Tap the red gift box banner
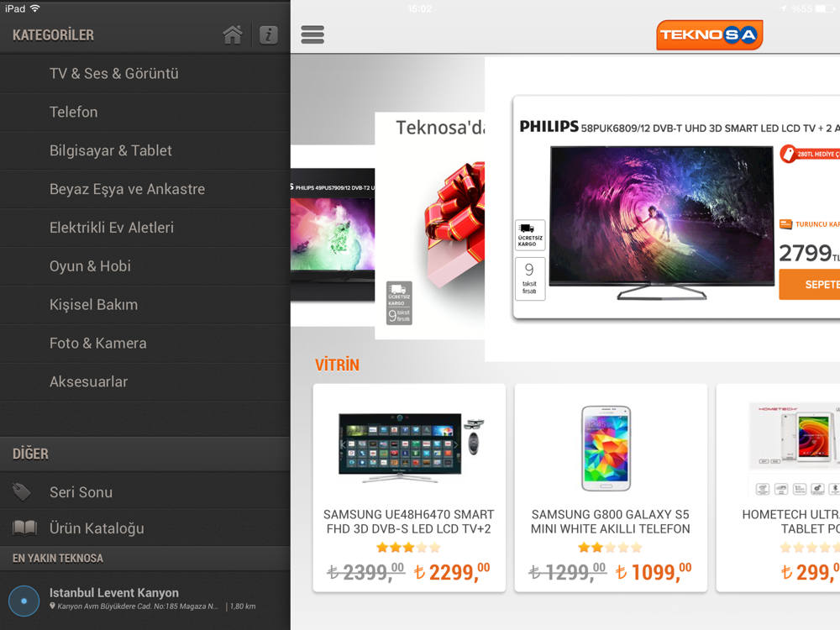The height and width of the screenshot is (630, 840). click(x=429, y=225)
